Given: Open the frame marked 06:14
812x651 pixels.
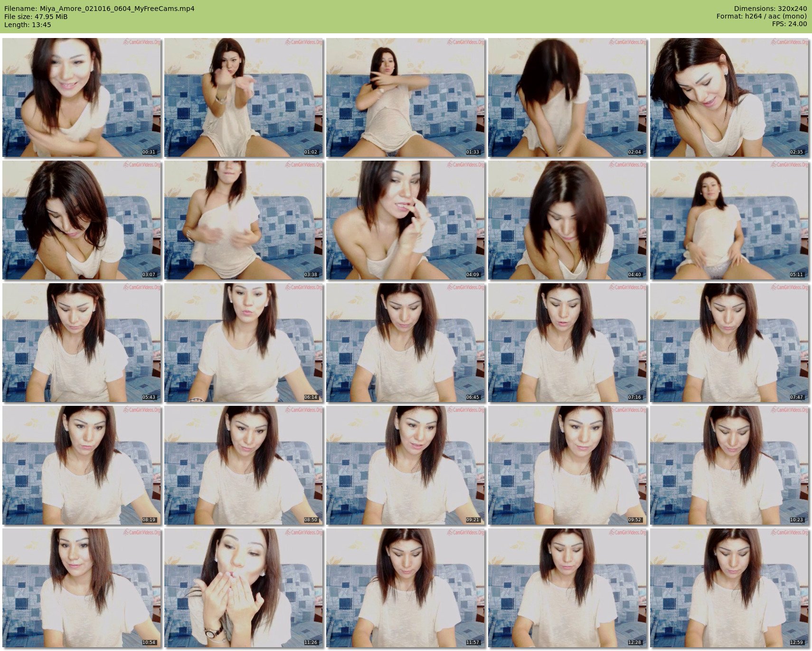Looking at the screenshot, I should tap(244, 343).
